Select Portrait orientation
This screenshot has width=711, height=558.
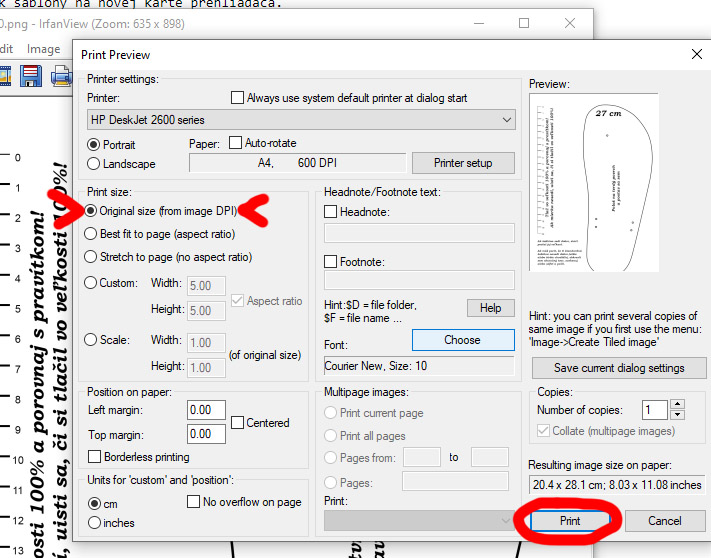93,145
